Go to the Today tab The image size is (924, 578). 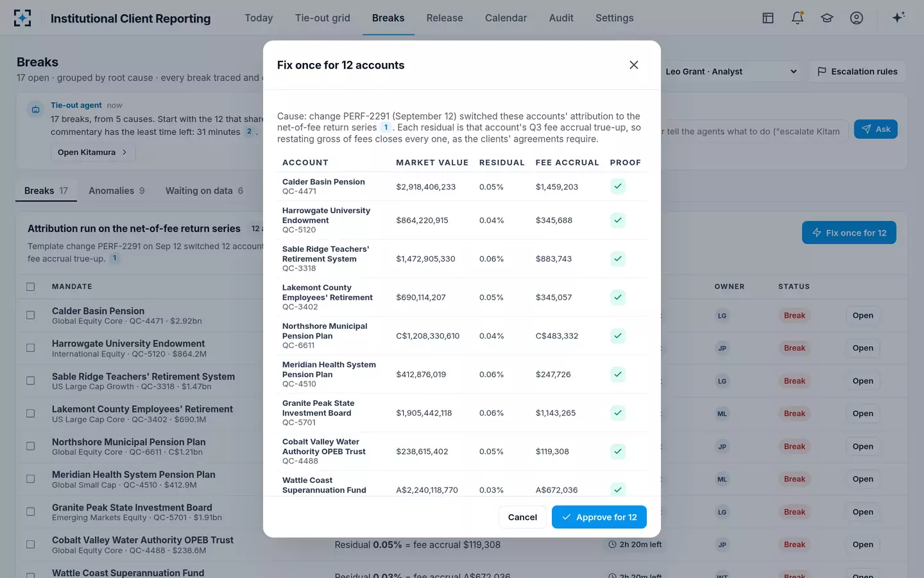pos(259,18)
